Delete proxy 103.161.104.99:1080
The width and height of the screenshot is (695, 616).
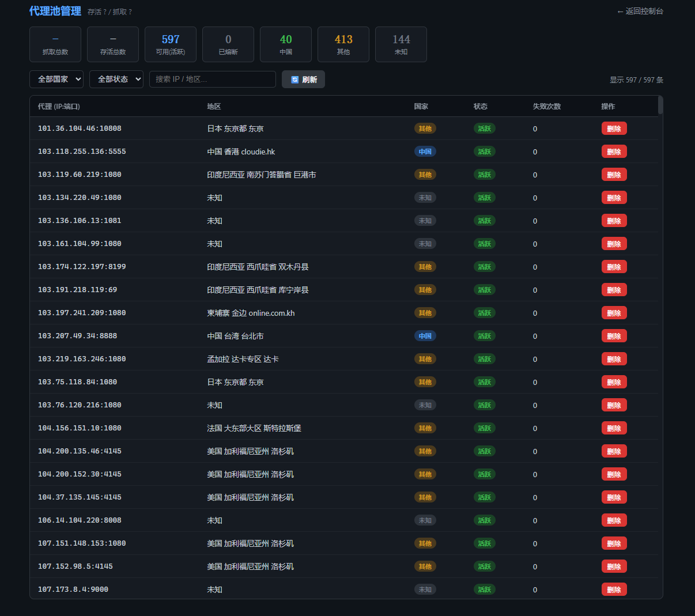[614, 244]
